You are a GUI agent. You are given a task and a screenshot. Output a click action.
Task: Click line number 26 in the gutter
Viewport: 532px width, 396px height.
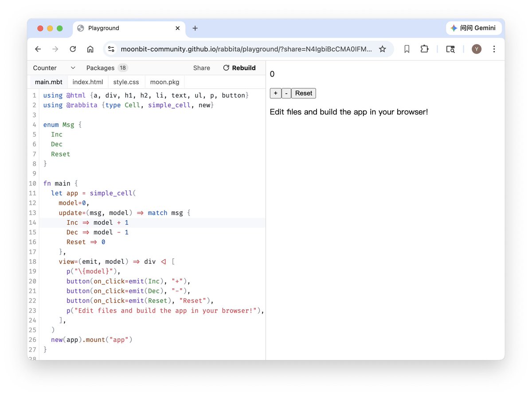pos(32,340)
